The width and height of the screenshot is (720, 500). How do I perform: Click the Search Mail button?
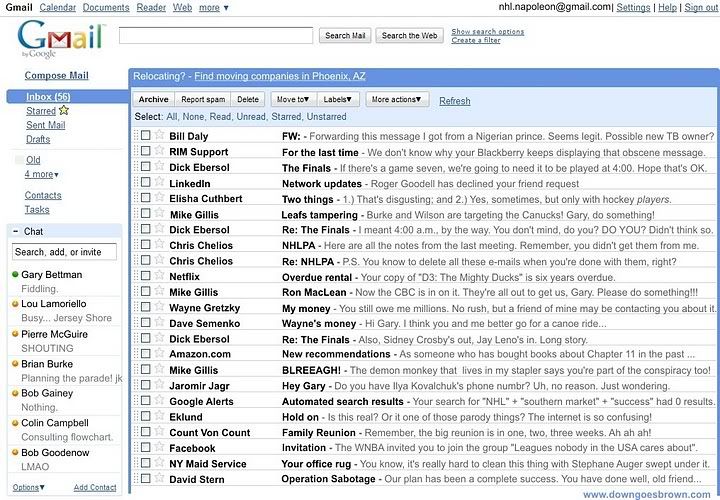pos(345,35)
